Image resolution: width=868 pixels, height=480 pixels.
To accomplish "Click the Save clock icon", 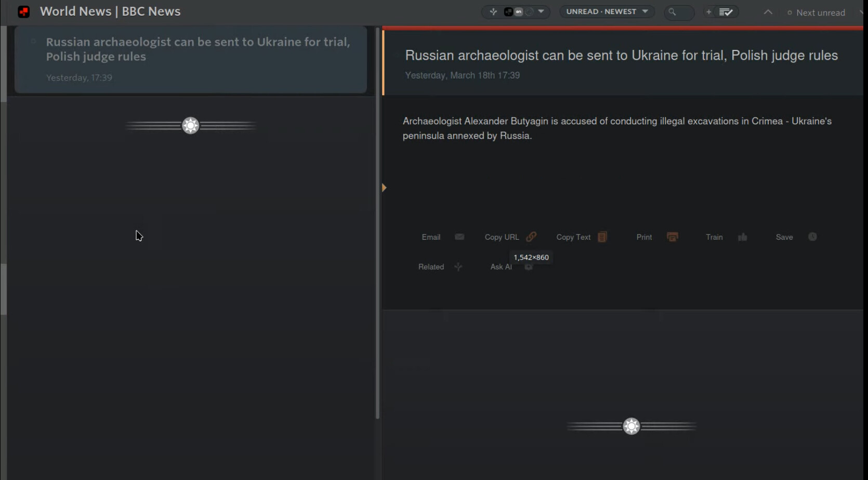I will [812, 237].
